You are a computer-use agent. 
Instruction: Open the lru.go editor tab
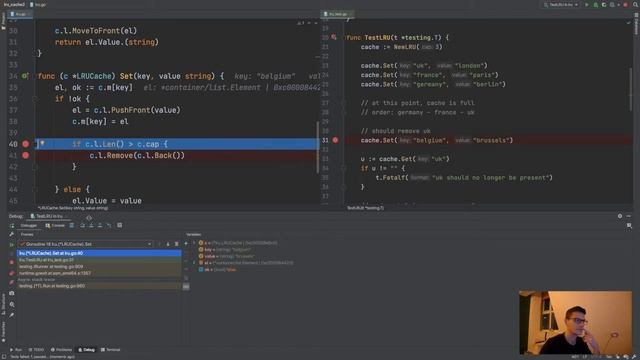pos(19,14)
